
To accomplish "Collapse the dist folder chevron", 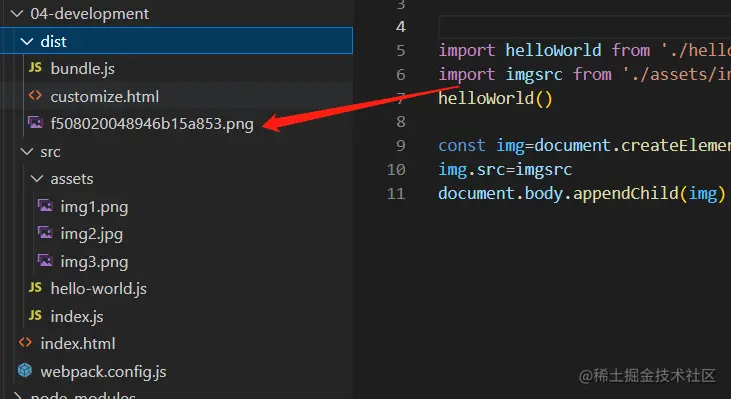I will (x=27, y=41).
